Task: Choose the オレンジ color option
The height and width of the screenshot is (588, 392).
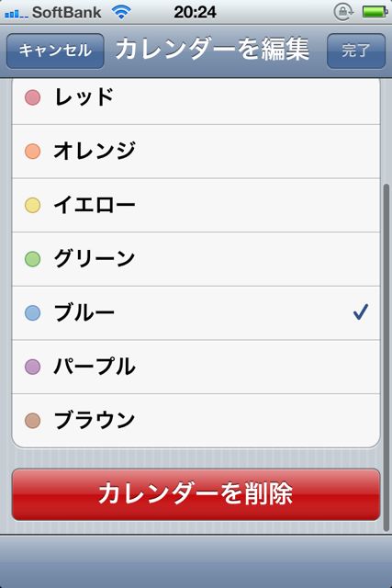Action: click(196, 152)
